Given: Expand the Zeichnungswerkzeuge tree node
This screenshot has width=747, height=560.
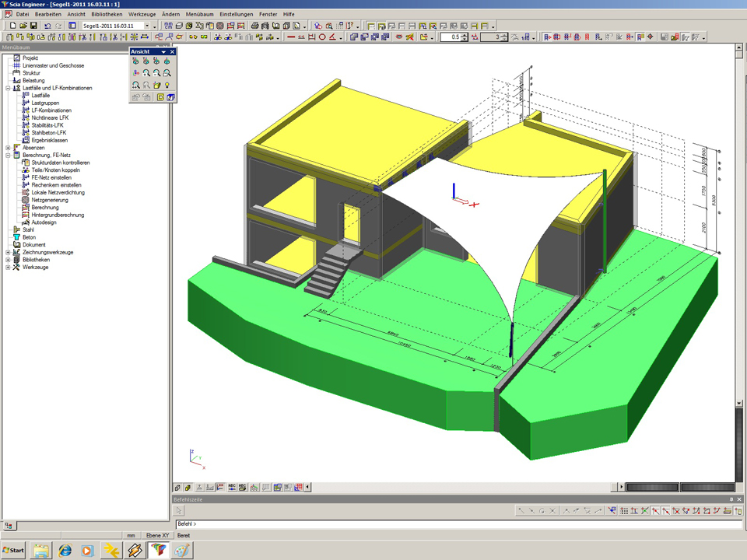Looking at the screenshot, I should point(8,252).
